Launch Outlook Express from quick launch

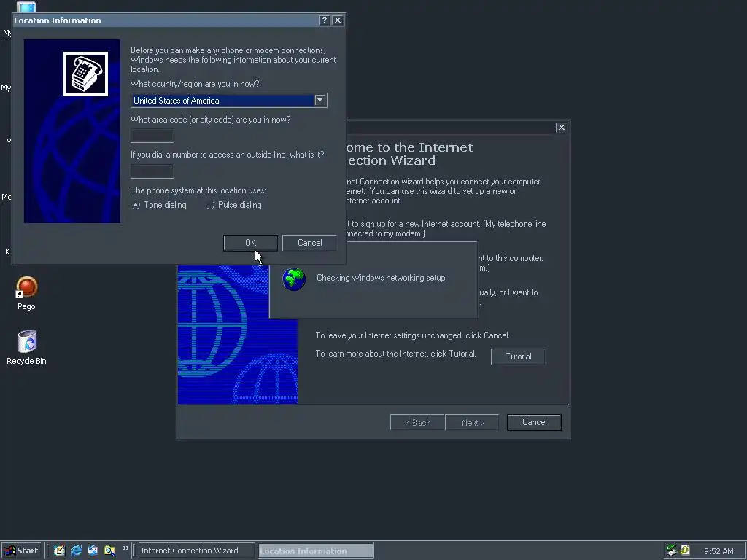(x=93, y=551)
